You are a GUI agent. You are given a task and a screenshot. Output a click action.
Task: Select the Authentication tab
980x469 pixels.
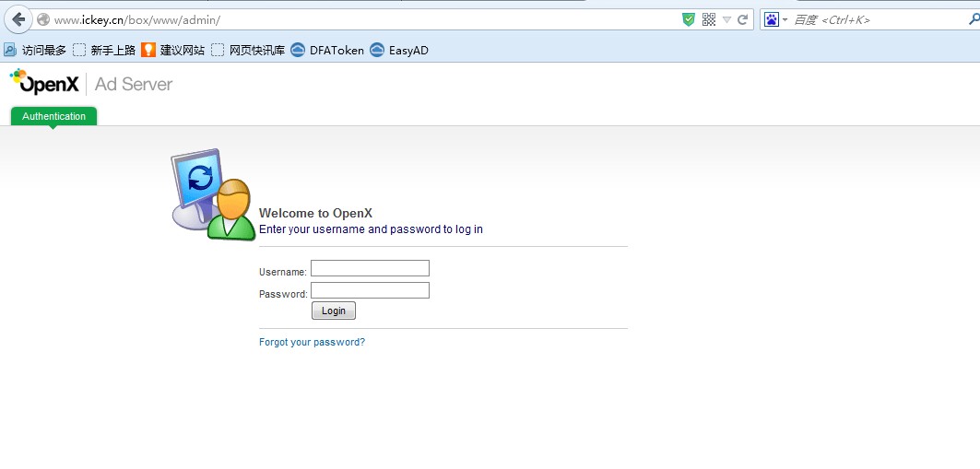pos(53,117)
